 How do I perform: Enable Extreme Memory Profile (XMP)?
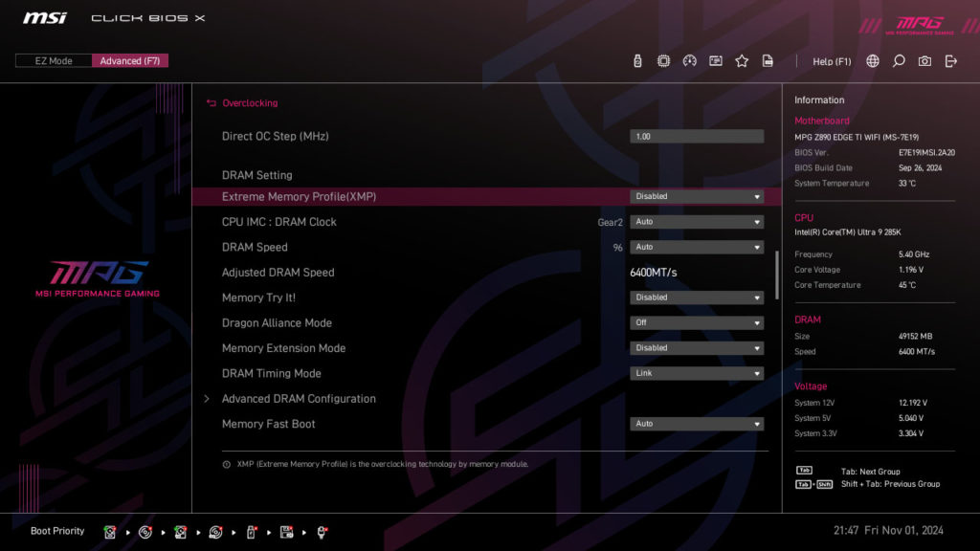[x=696, y=196]
